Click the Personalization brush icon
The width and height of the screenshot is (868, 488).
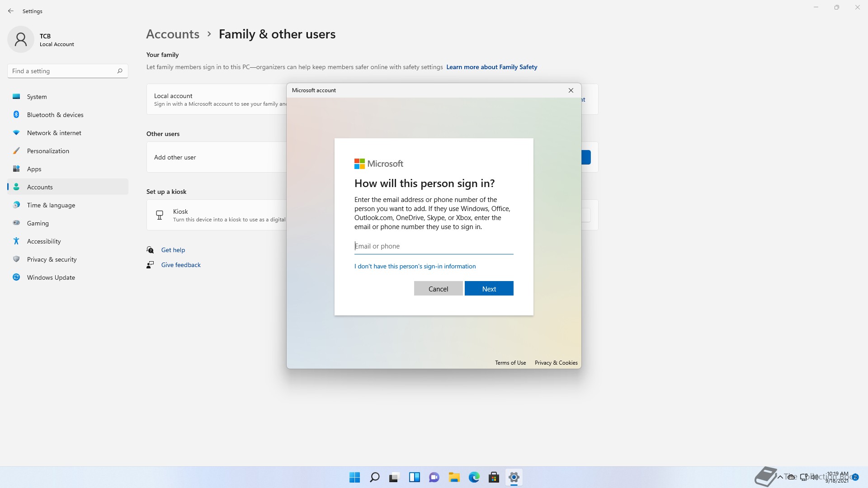pyautogui.click(x=16, y=151)
